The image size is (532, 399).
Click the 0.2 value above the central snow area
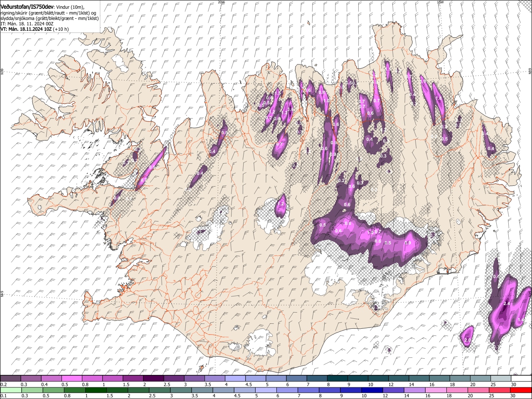pos(341,181)
